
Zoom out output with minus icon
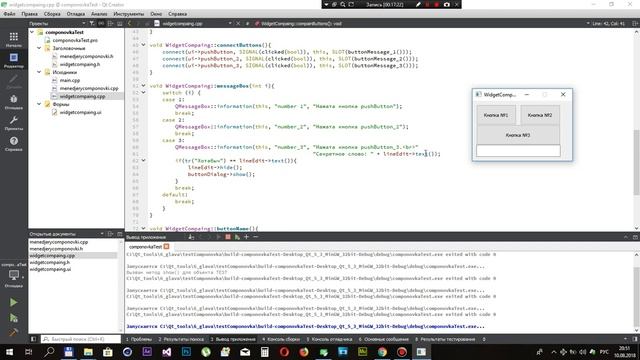coord(256,237)
